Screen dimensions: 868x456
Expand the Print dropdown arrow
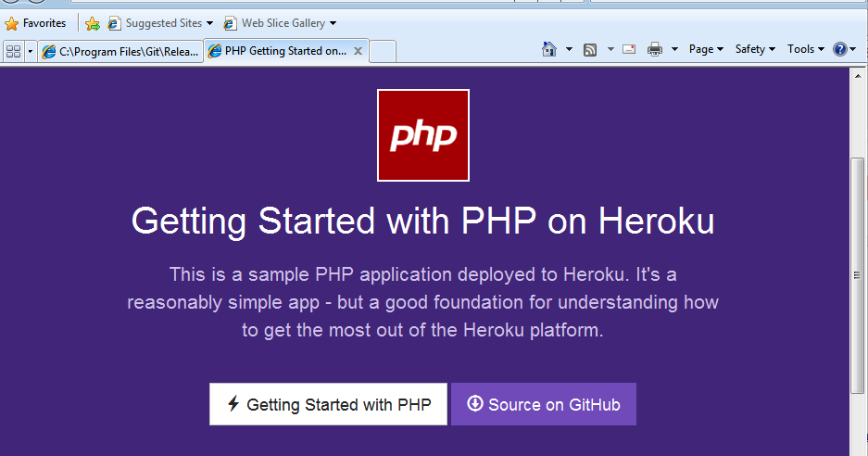pos(674,49)
